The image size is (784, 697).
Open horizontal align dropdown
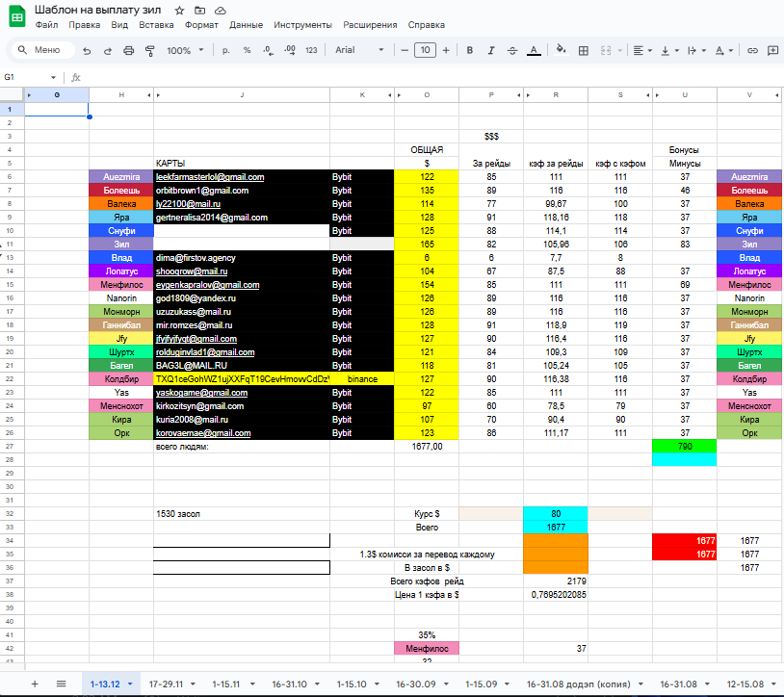click(642, 50)
